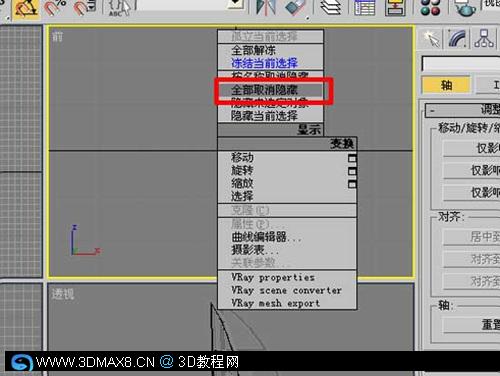
Task: Open the Layer Manager
Action: pyautogui.click(x=330, y=8)
